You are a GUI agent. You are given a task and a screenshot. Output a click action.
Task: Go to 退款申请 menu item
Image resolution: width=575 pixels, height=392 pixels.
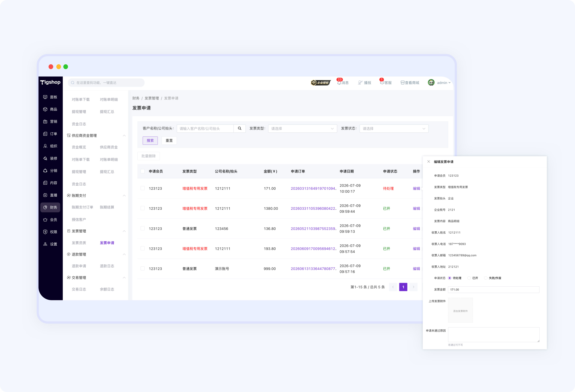pos(79,266)
